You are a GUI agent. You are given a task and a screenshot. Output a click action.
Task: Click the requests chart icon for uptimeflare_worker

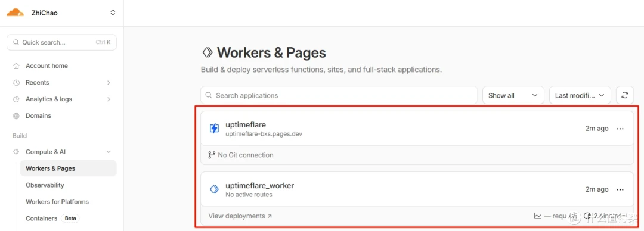coord(538,216)
